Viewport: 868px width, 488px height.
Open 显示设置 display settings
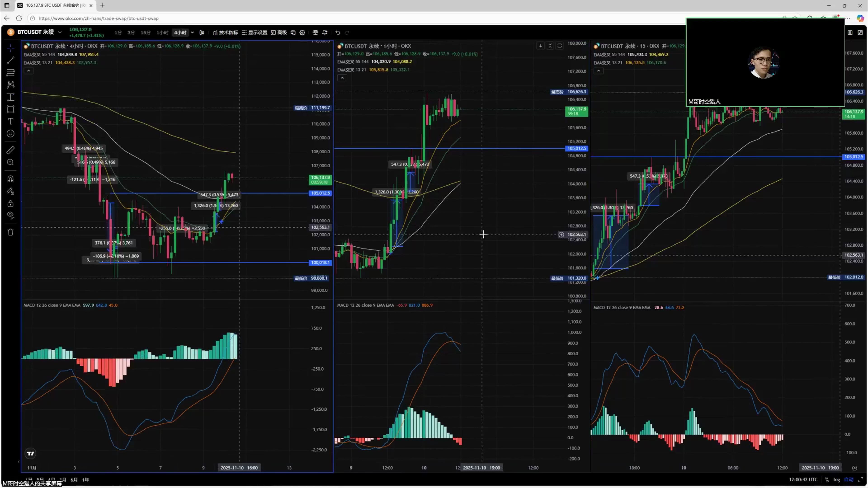[x=254, y=33]
